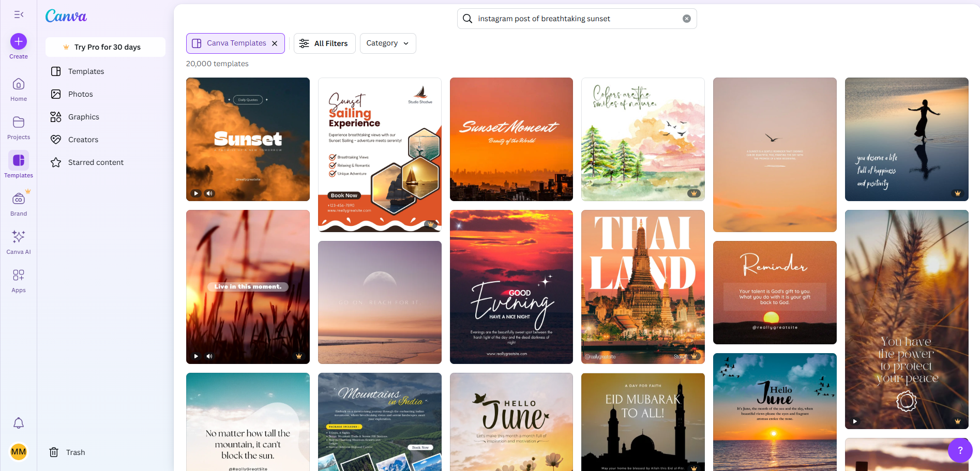Open the All Filters panel
This screenshot has width=980, height=471.
coord(324,43)
